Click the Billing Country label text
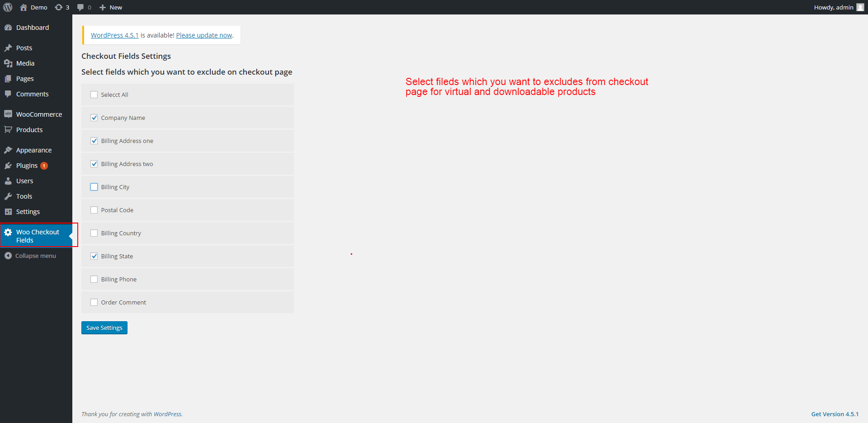 121,233
